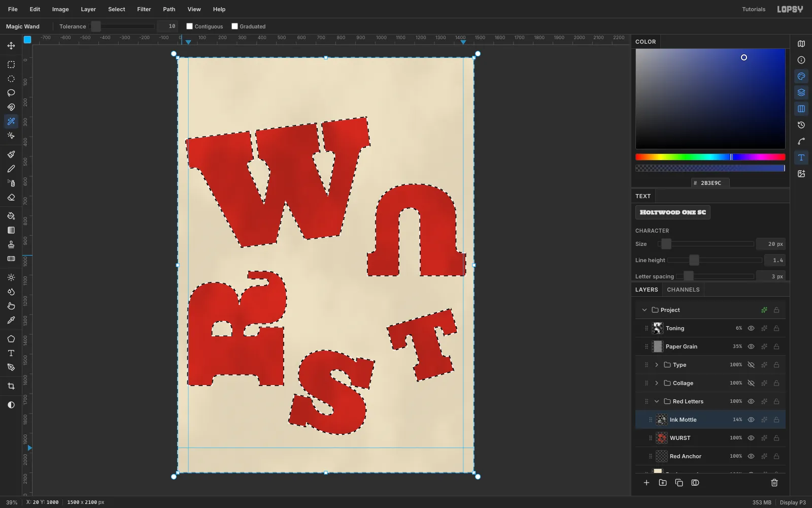812x508 pixels.
Task: Select the Crop tool
Action: (x=11, y=386)
